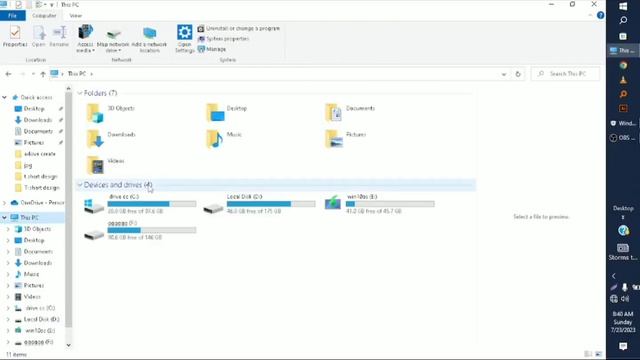Screen dimensions: 640x360
Task: Select Uninstall or change a program
Action: point(239,29)
